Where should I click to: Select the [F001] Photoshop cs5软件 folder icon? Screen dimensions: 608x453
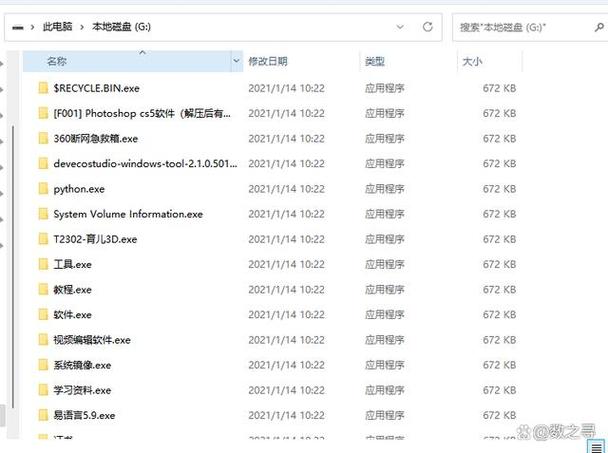click(43, 113)
